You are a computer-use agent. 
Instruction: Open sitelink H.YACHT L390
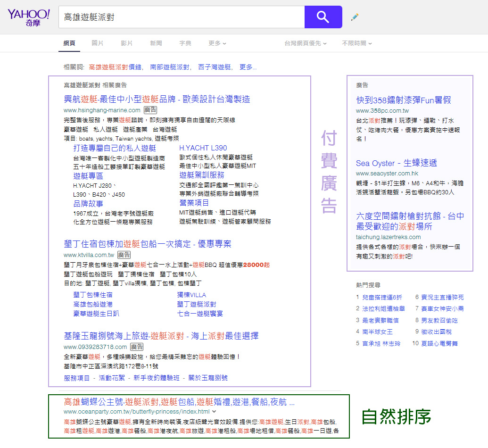(x=203, y=148)
